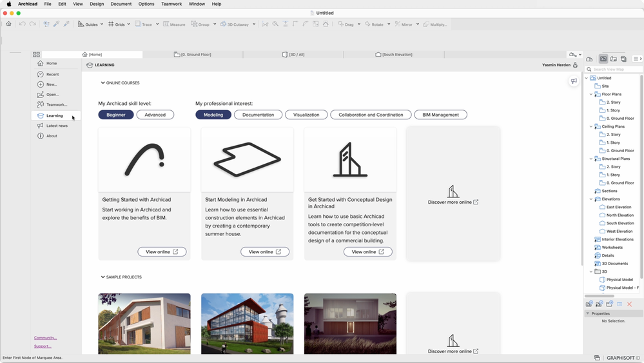Click the 3D Cutaway button

(235, 25)
